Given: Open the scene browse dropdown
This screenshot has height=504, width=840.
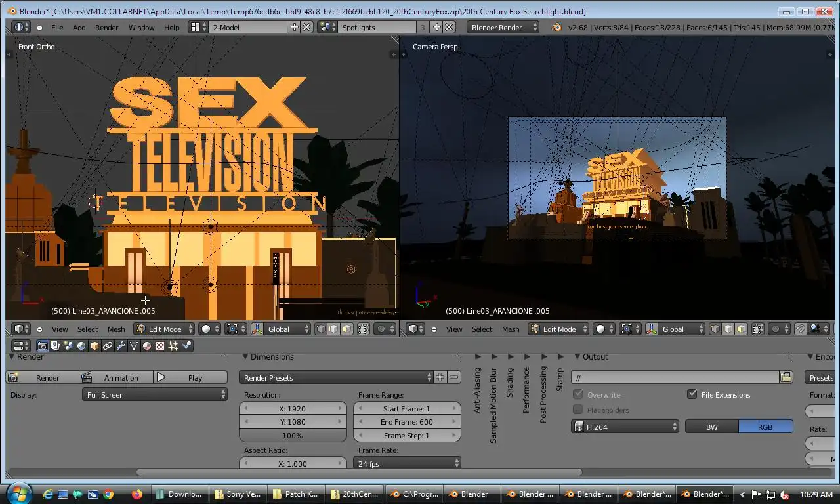Looking at the screenshot, I should [327, 27].
